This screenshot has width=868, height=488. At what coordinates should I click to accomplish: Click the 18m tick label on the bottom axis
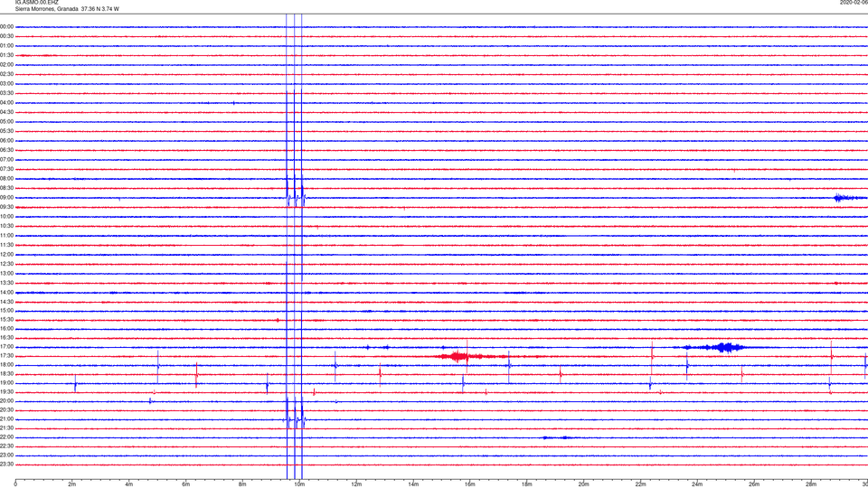pyautogui.click(x=526, y=484)
